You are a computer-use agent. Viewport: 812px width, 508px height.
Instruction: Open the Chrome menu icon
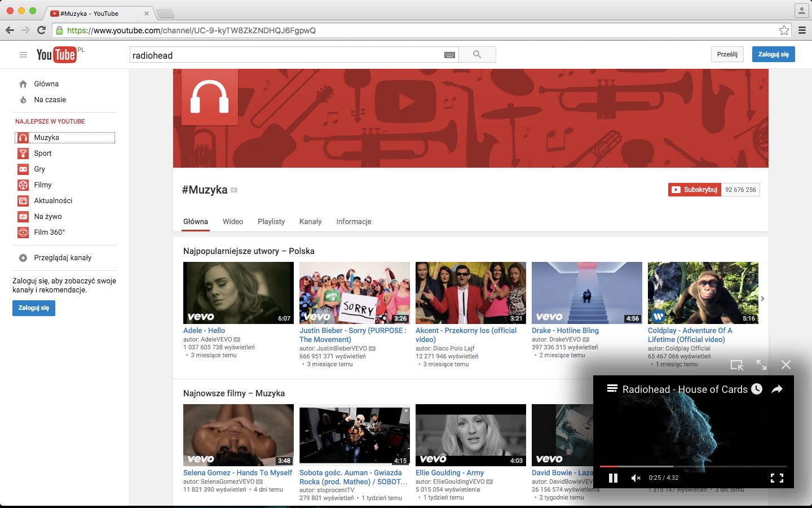[802, 30]
